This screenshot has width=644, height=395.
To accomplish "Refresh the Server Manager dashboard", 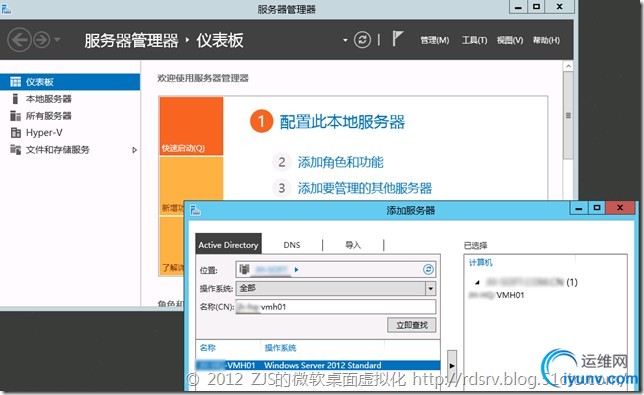I will point(362,40).
